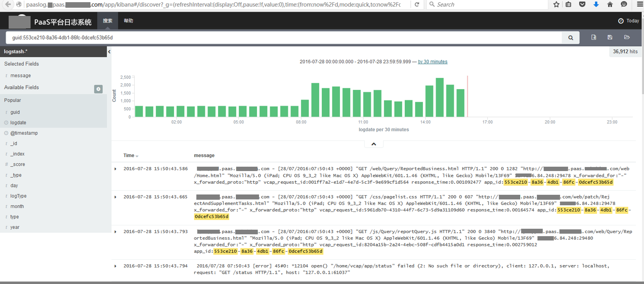Bookmark this page with the star icon

point(556,4)
